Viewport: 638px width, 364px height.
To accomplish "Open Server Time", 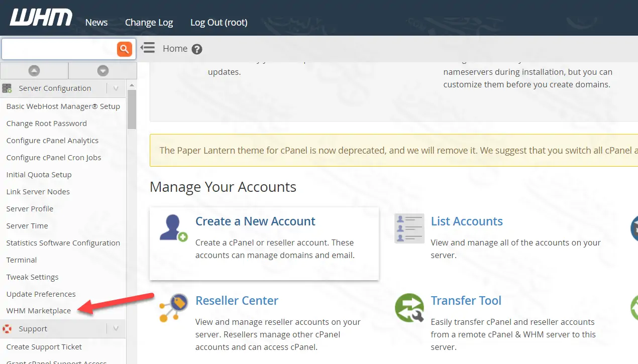I will [27, 226].
